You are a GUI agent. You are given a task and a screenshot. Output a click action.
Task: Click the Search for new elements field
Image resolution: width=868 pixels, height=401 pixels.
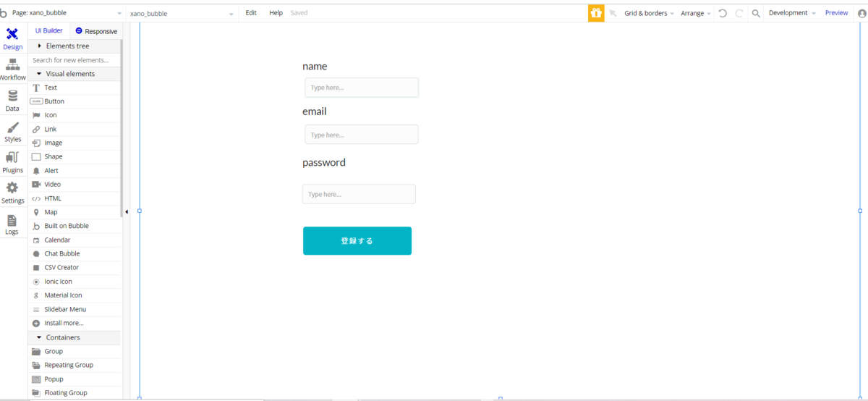coord(75,60)
